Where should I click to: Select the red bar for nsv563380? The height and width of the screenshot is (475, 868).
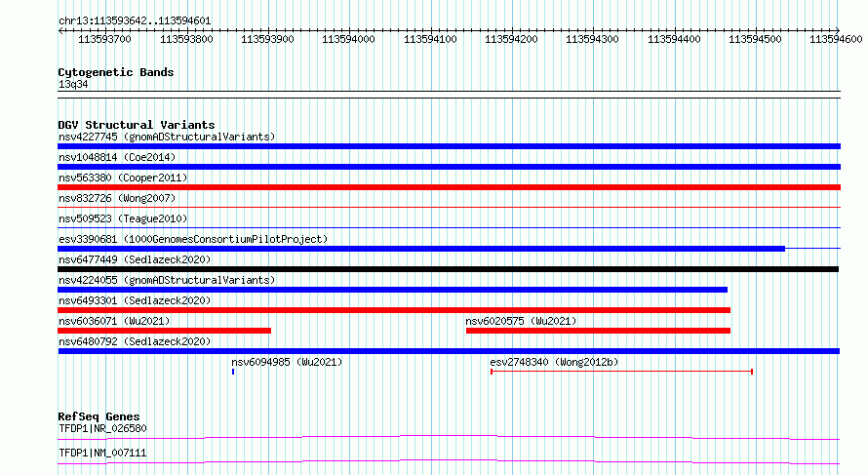449,187
